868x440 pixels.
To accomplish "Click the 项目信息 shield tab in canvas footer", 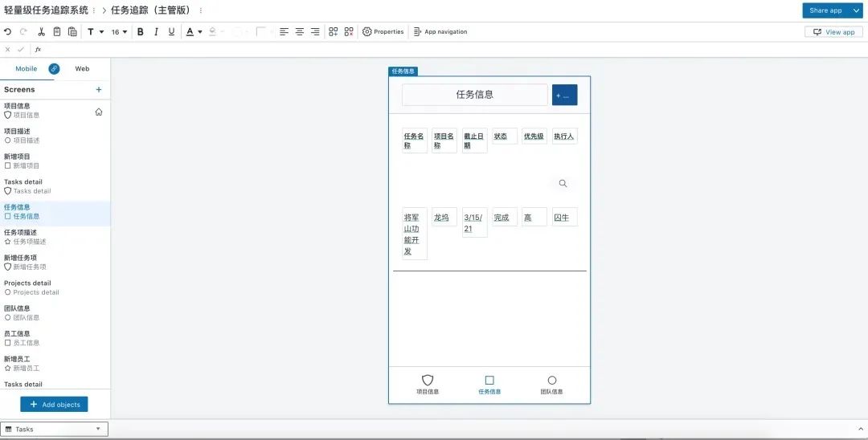I will click(428, 384).
